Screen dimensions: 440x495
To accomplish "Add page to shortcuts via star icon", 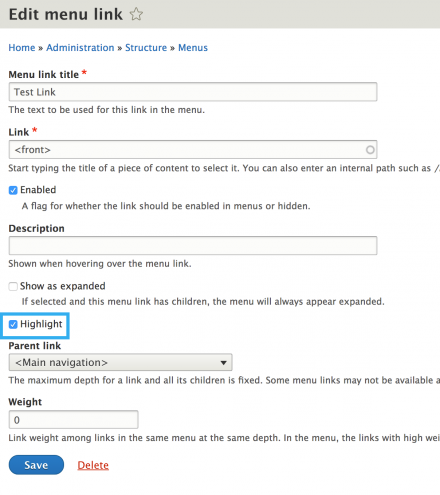I will click(136, 14).
